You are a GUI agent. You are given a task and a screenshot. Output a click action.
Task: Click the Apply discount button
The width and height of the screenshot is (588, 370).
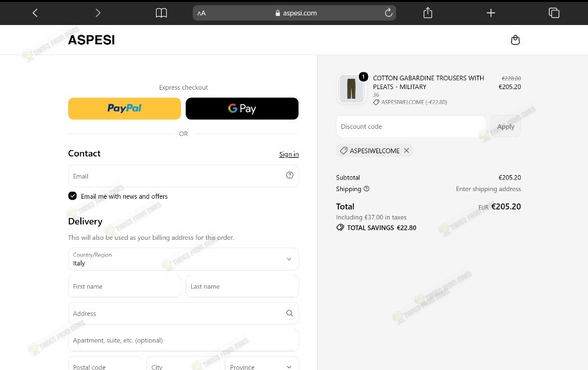click(505, 126)
